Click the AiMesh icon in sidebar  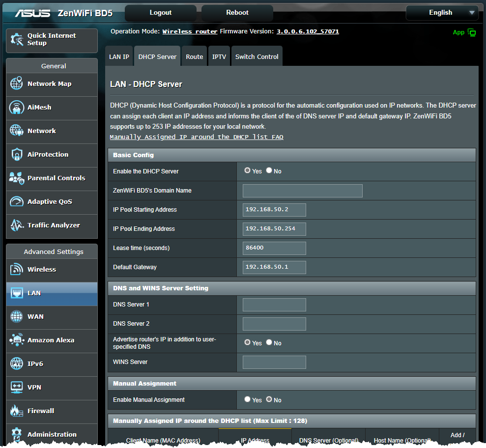[x=16, y=107]
